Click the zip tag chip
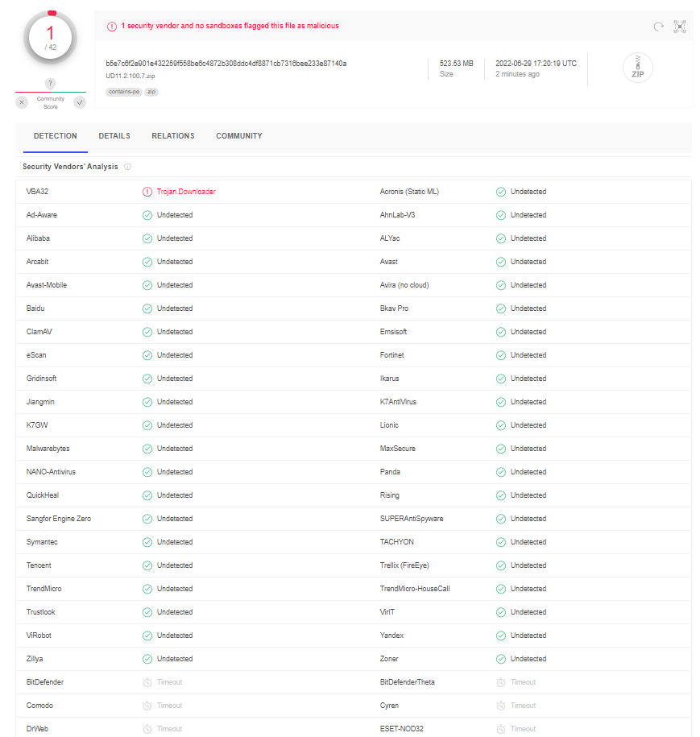700x737 pixels. (151, 92)
